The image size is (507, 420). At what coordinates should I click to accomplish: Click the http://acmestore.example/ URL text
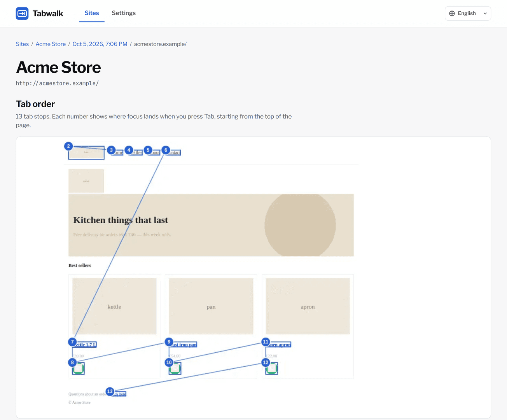tap(57, 83)
